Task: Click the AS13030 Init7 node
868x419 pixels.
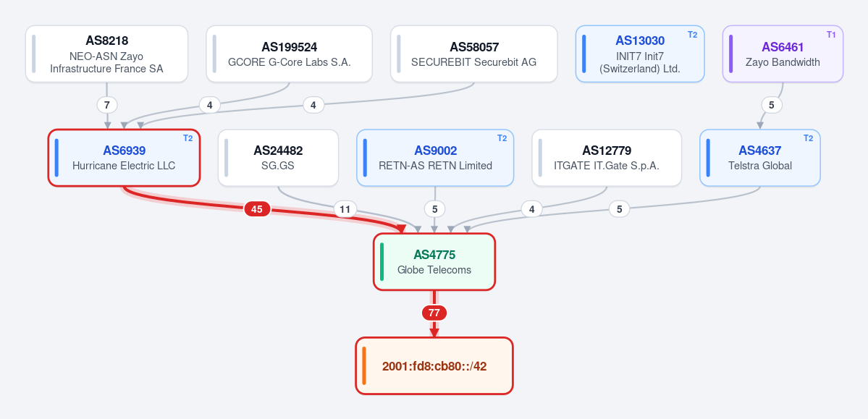Action: (x=640, y=54)
